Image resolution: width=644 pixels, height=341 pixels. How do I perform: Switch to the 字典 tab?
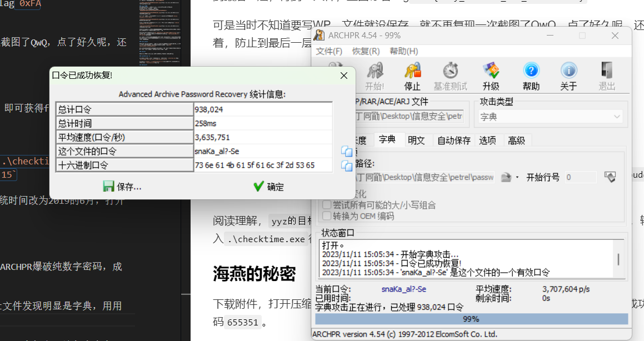387,140
